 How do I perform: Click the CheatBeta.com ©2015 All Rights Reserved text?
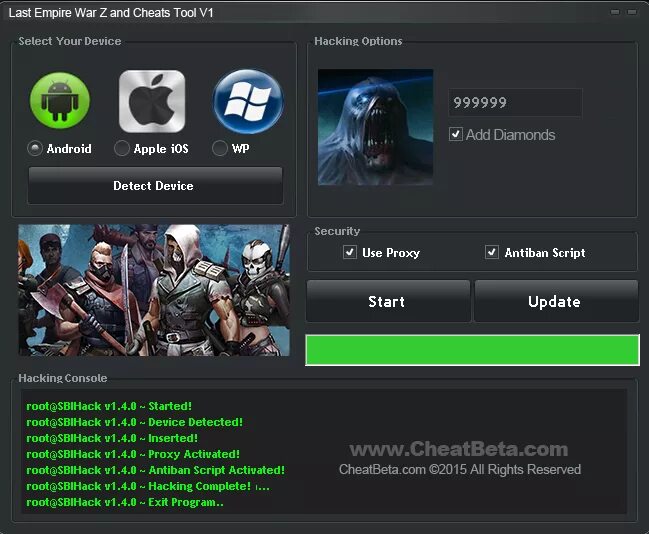(460, 469)
